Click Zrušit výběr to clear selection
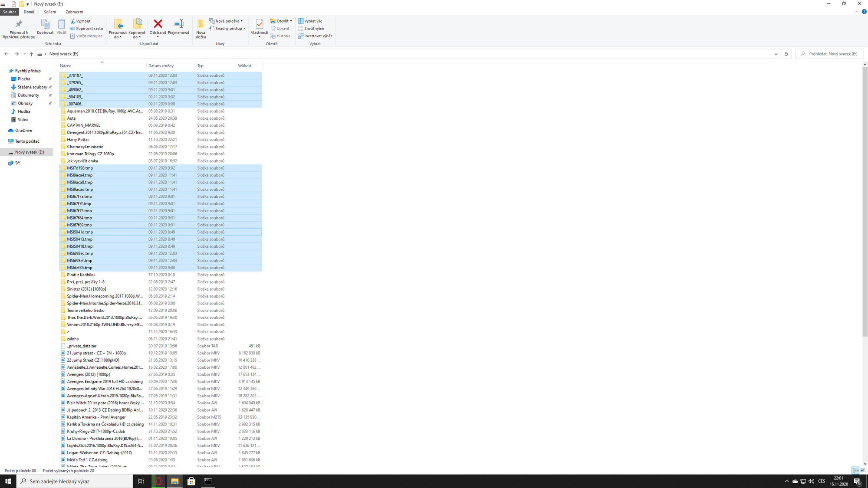868x488 pixels. point(311,29)
